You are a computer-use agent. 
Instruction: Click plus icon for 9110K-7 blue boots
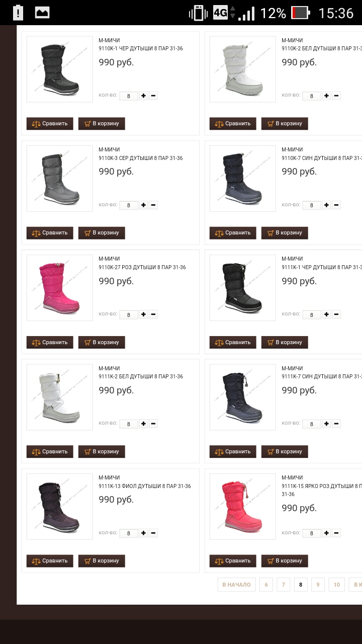coord(326,205)
